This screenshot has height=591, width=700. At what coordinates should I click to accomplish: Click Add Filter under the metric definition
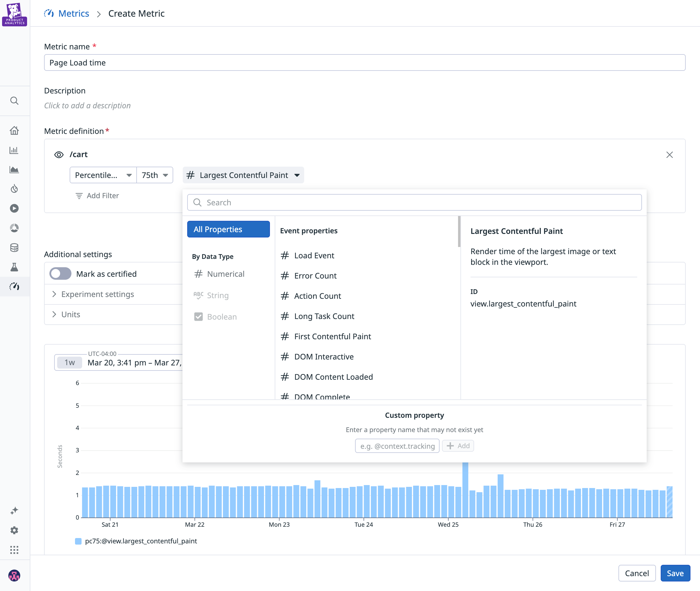click(97, 195)
